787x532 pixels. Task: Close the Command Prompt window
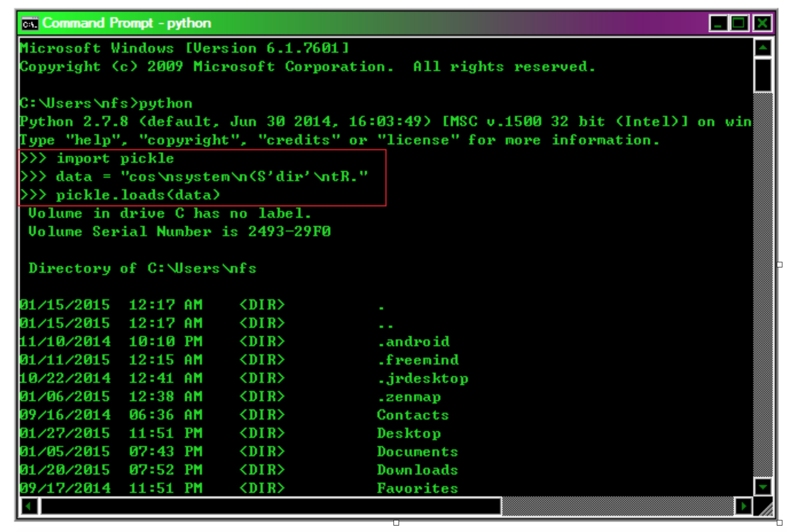(762, 23)
